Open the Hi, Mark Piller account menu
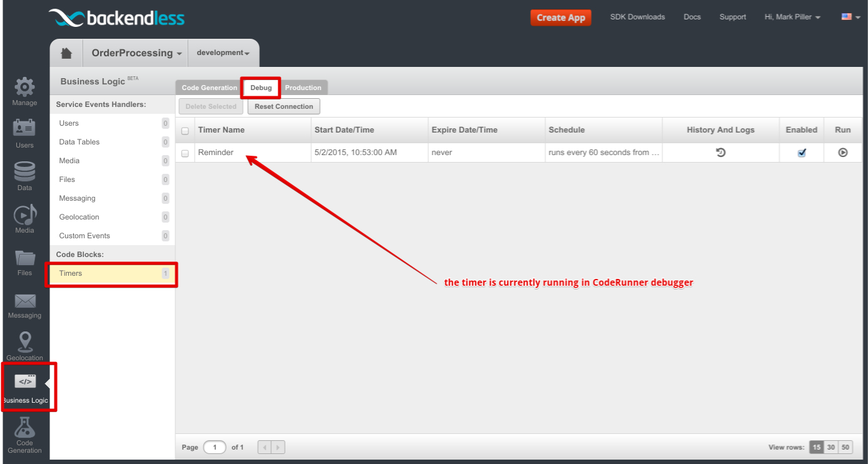 coord(792,17)
